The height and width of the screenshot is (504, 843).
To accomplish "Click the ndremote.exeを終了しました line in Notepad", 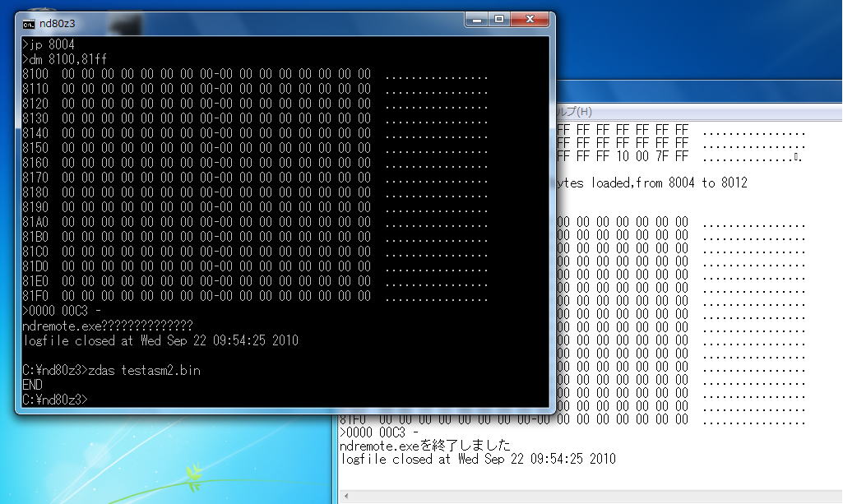I will (425, 446).
